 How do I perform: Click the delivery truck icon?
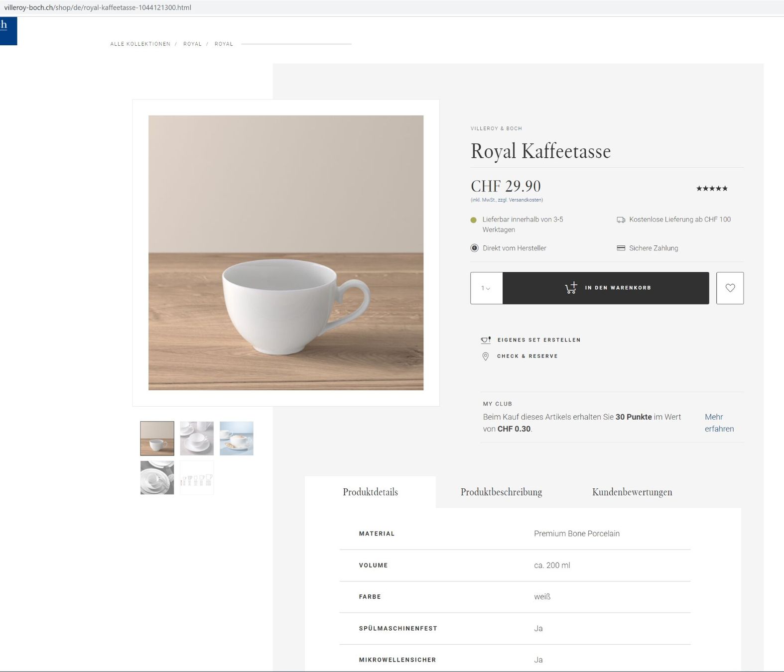pos(621,220)
